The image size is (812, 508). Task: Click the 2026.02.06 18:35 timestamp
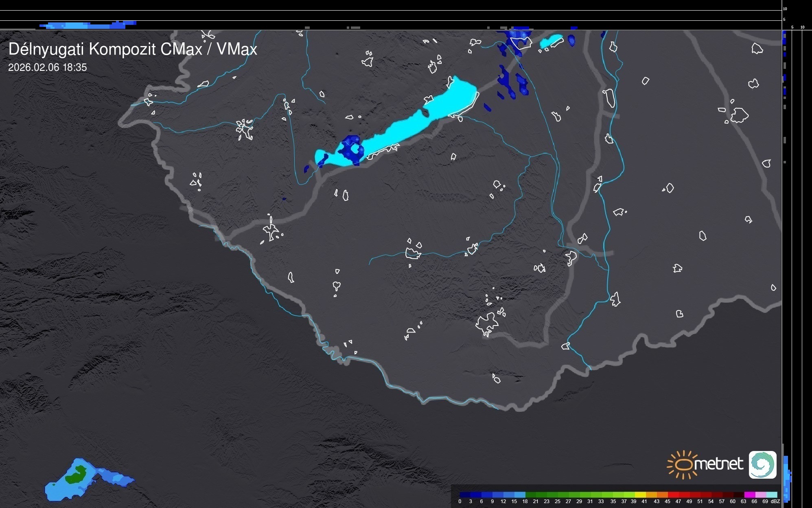tap(48, 68)
